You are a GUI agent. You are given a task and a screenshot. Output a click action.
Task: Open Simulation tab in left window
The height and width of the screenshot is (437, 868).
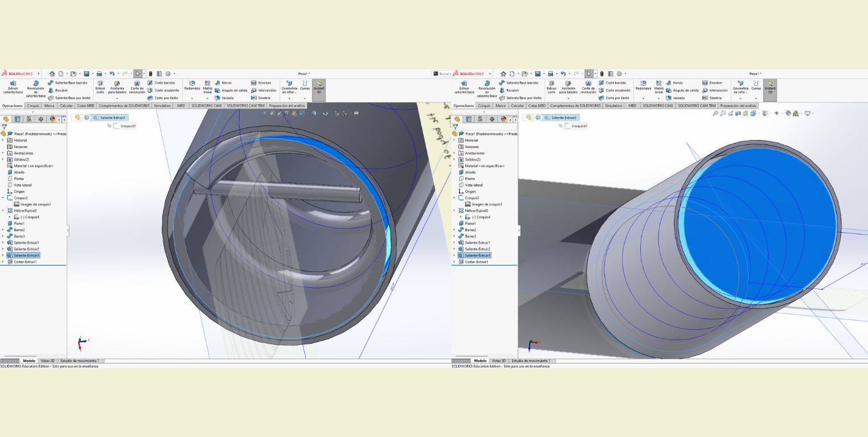pyautogui.click(x=162, y=105)
